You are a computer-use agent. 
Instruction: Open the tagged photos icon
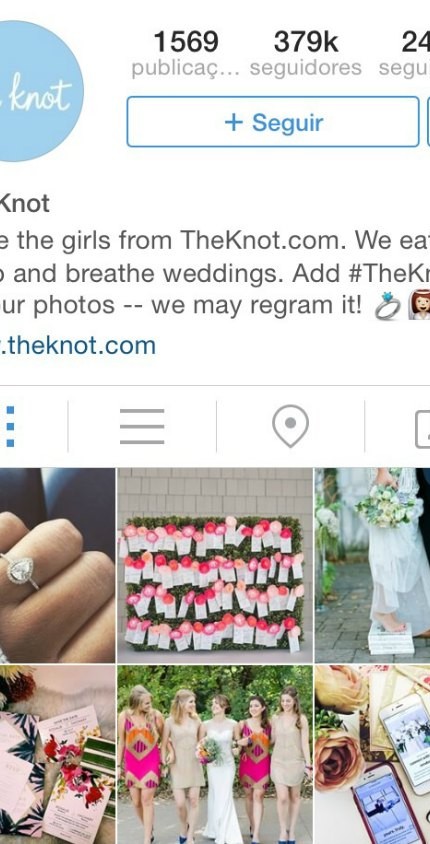click(423, 429)
